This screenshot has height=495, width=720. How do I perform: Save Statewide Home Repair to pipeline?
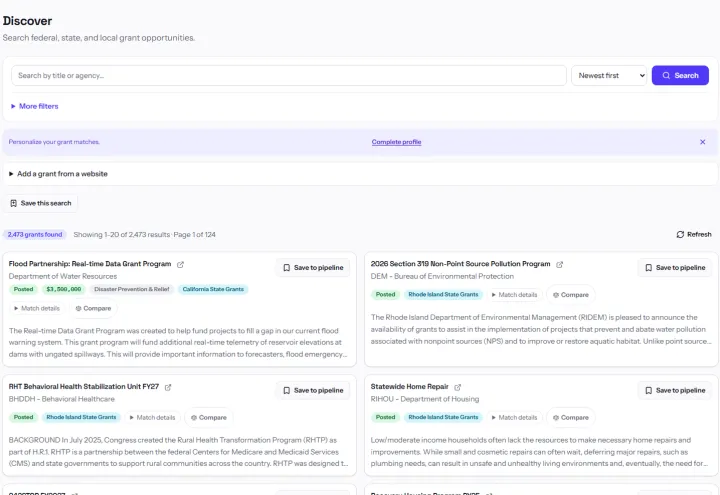(675, 390)
